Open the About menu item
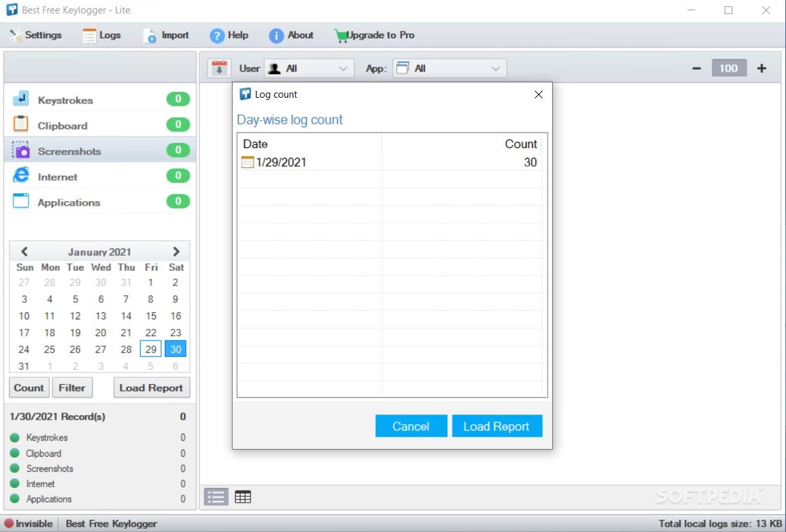This screenshot has height=532, width=786. coord(291,35)
